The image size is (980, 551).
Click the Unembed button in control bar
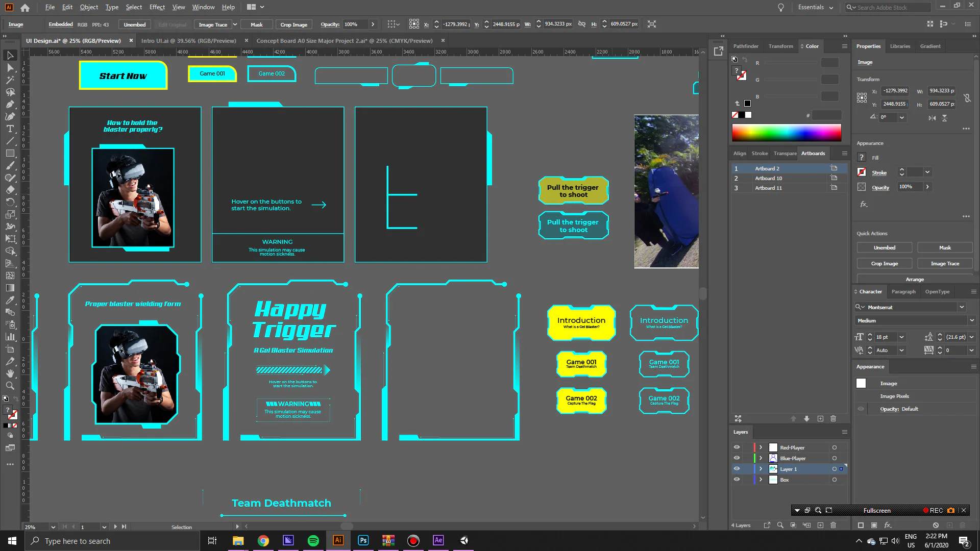[x=134, y=24]
